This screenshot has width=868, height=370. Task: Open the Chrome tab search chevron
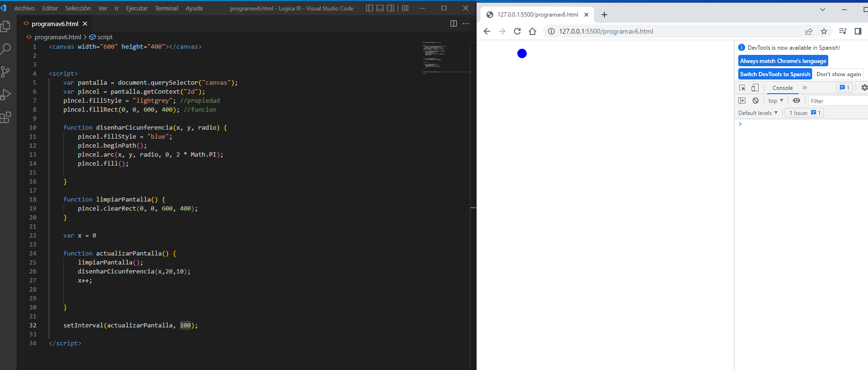(x=823, y=9)
